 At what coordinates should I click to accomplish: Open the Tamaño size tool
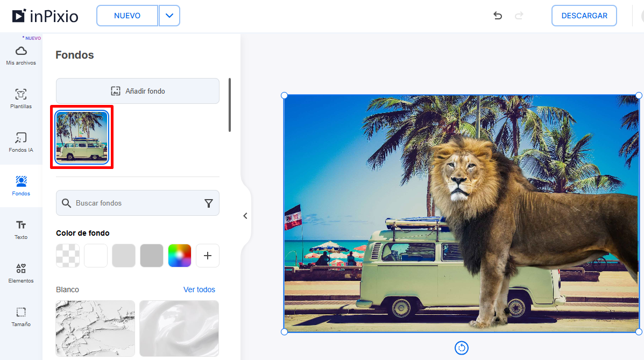click(21, 317)
